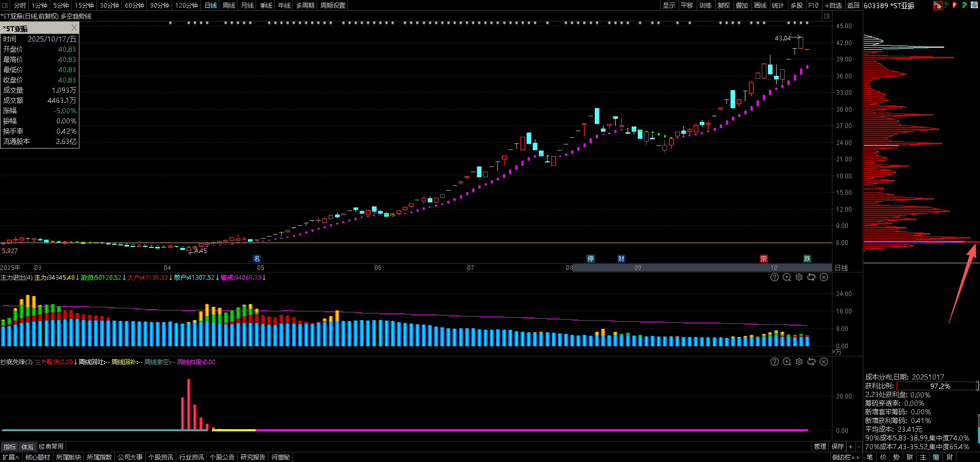This screenshot has height=462, width=980.
Task: Click the timeline range scrollbar under the chart
Action: [x=702, y=267]
